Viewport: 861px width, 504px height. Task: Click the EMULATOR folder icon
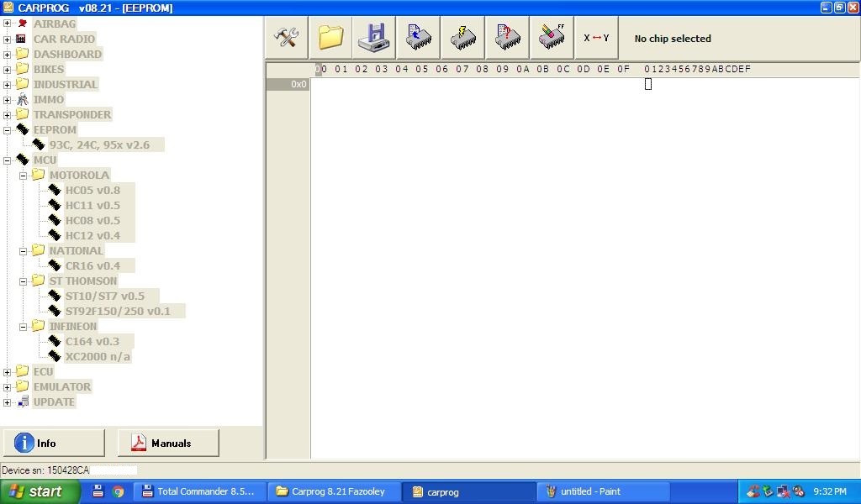22,386
